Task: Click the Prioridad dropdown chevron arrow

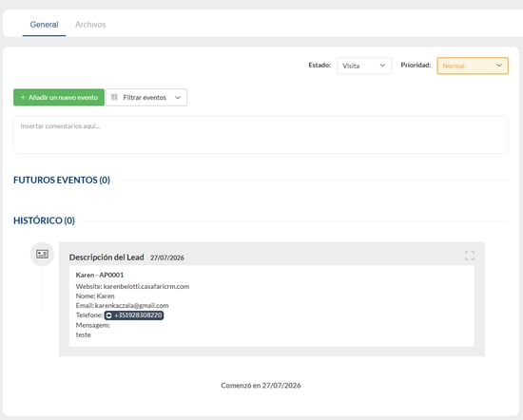Action: [499, 66]
